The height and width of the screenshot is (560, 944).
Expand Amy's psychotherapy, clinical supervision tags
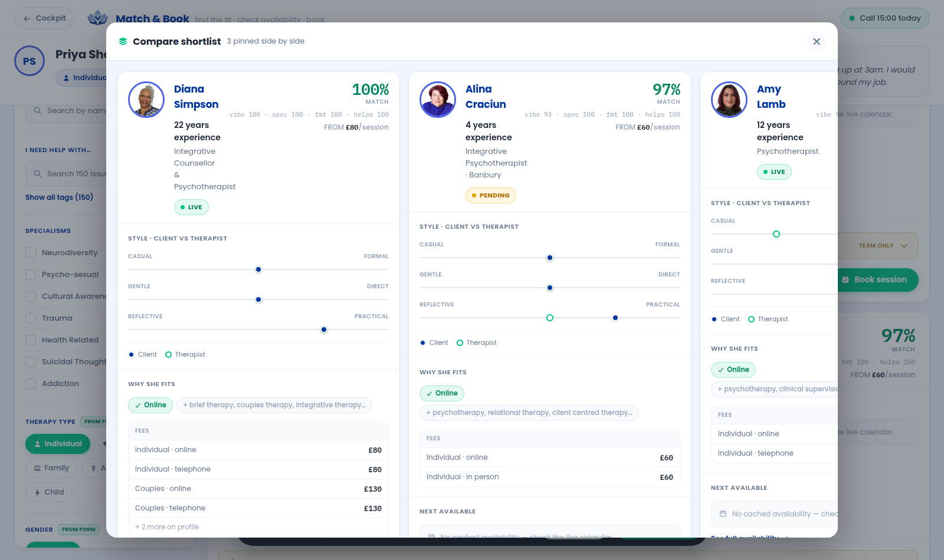point(774,389)
